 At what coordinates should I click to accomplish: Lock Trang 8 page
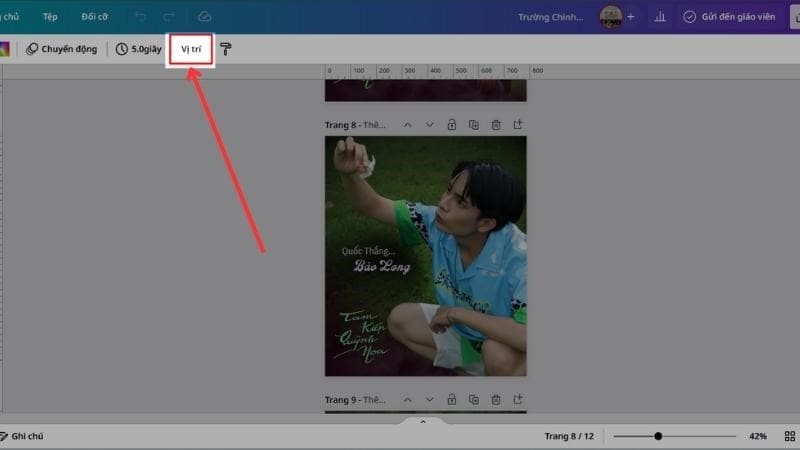[x=452, y=125]
